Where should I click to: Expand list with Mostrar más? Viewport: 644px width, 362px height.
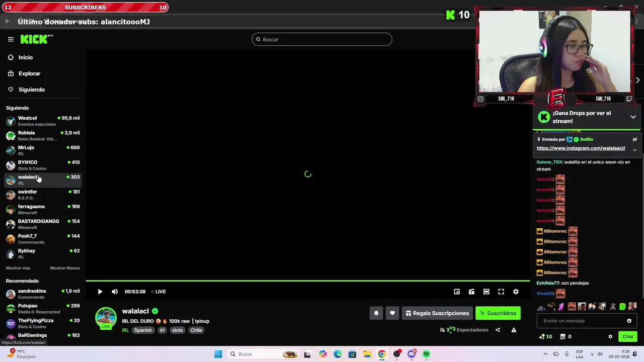coord(18,268)
